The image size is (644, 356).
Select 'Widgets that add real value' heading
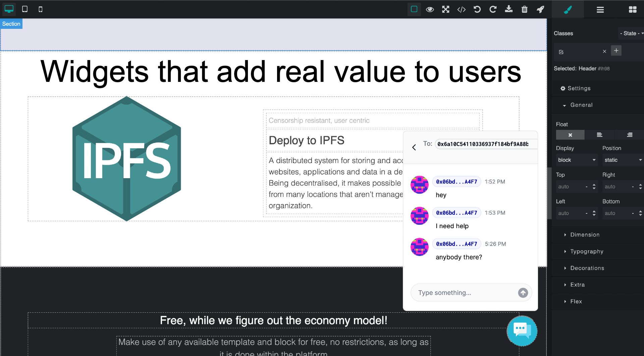click(281, 71)
